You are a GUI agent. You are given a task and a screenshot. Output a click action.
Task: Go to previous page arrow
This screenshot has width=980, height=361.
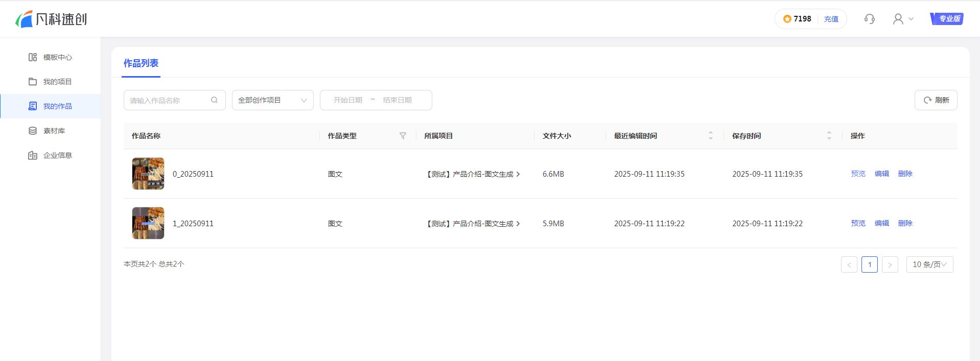pyautogui.click(x=849, y=264)
